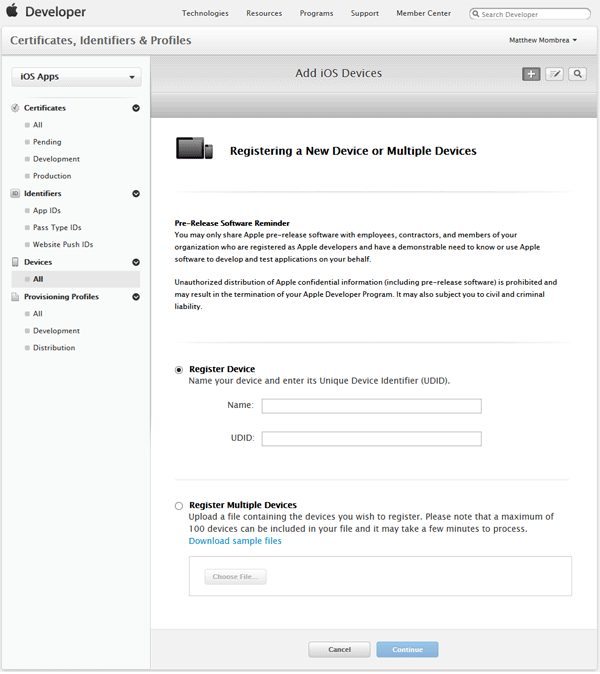Screen dimensions: 600x674
Task: Click the Provisioning Profiles document icon
Action: (15, 297)
